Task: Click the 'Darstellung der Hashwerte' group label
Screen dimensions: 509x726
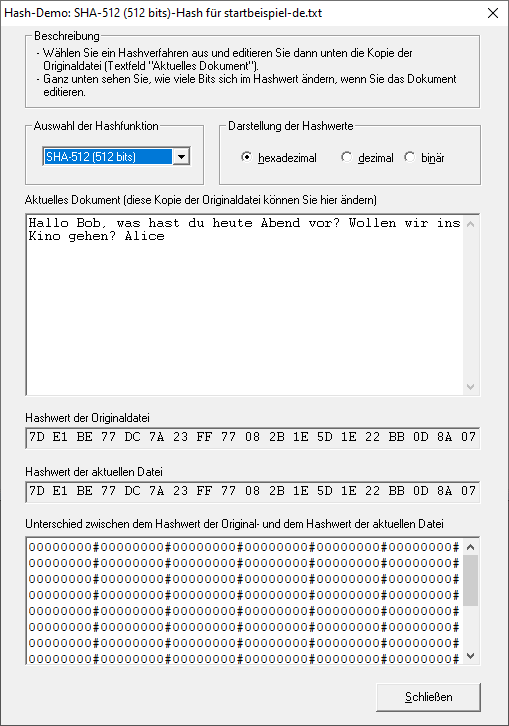Action: click(x=290, y=126)
